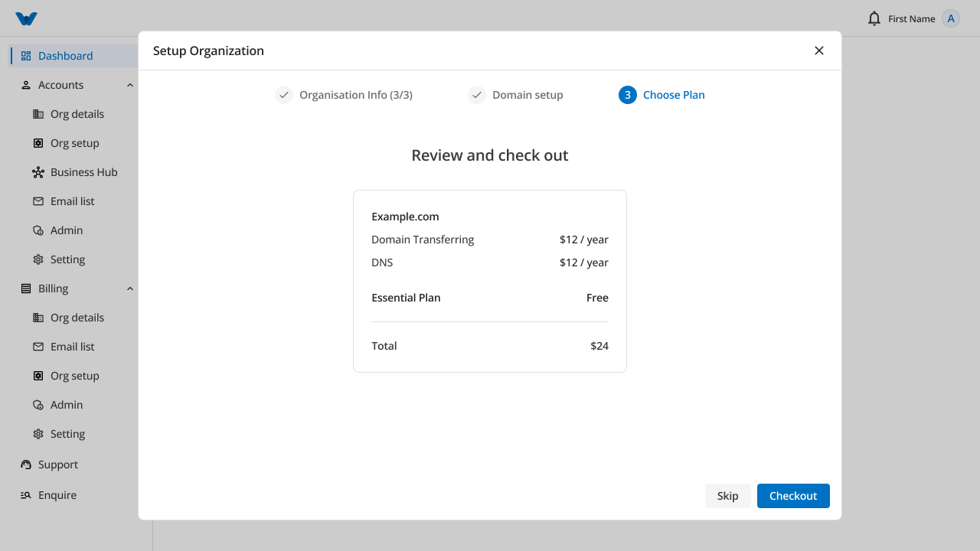
Task: Go to the Domain setup step
Action: 515,95
